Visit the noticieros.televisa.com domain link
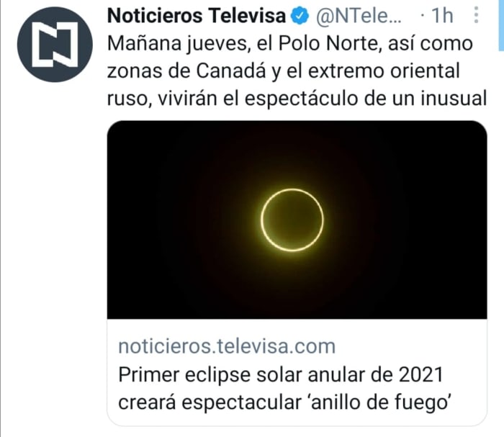 pyautogui.click(x=226, y=346)
